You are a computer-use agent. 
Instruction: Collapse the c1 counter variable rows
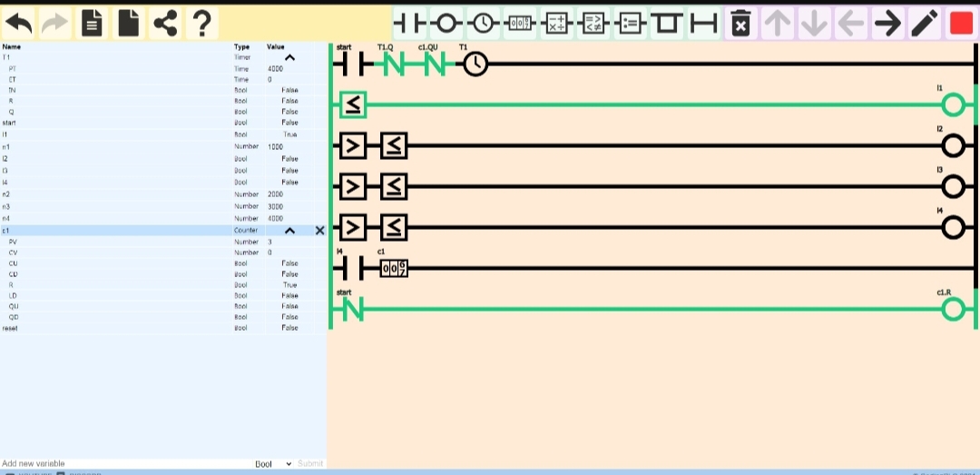(290, 231)
